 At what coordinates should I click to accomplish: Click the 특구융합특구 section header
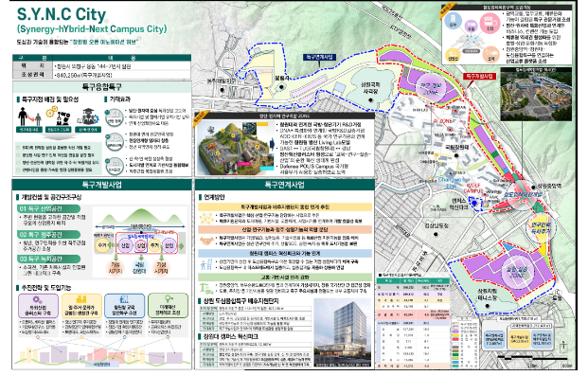(x=102, y=87)
